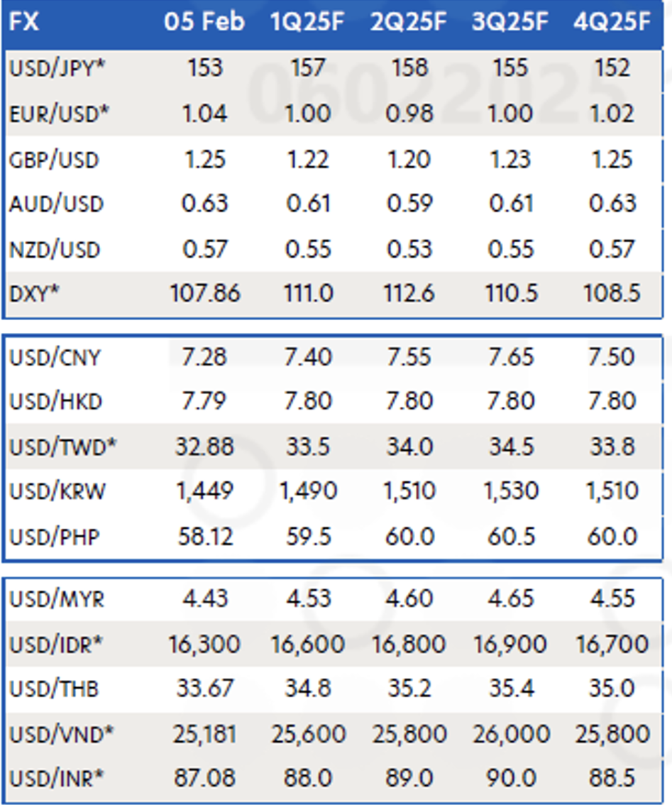Select the USD/TWD 05 Feb value 32.88
The width and height of the screenshot is (672, 805).
pos(204,447)
